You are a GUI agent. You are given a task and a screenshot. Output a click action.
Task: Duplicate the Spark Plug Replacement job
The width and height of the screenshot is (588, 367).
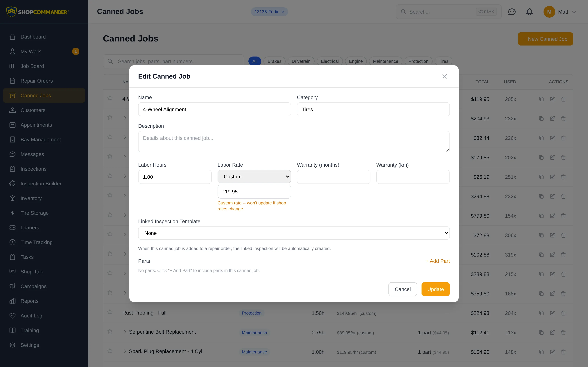541,352
